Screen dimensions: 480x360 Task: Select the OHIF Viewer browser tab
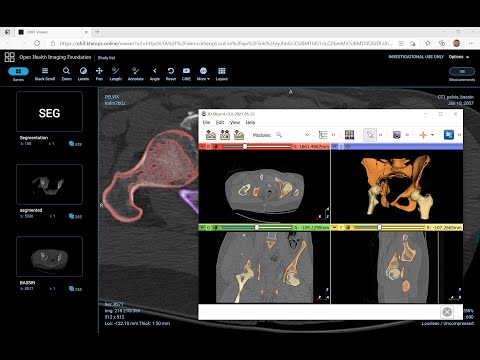pos(53,32)
